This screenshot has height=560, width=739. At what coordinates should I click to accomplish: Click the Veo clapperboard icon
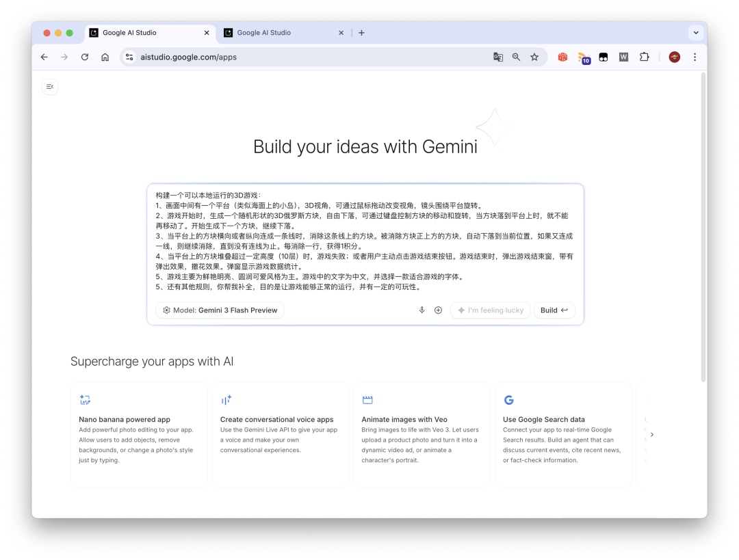pos(367,400)
